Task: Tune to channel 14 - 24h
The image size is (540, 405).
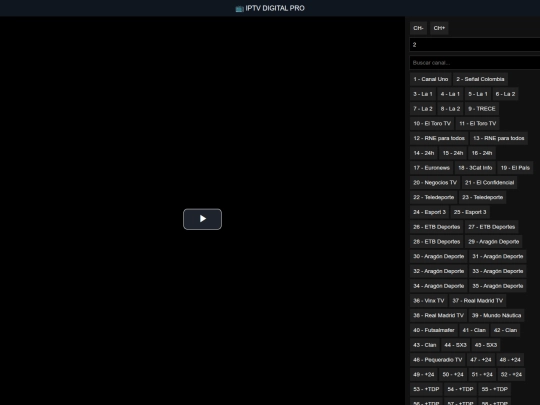Action: 424,153
